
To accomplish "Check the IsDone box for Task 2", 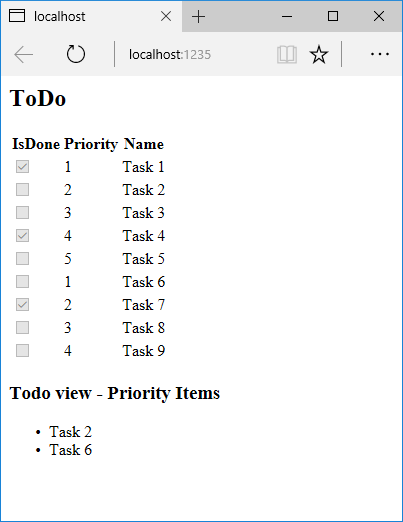I will coord(22,190).
